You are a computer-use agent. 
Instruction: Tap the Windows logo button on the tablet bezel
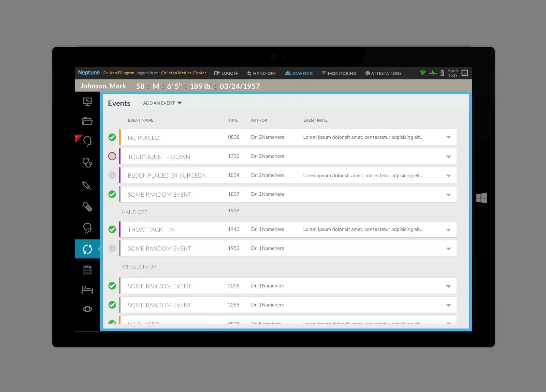482,198
